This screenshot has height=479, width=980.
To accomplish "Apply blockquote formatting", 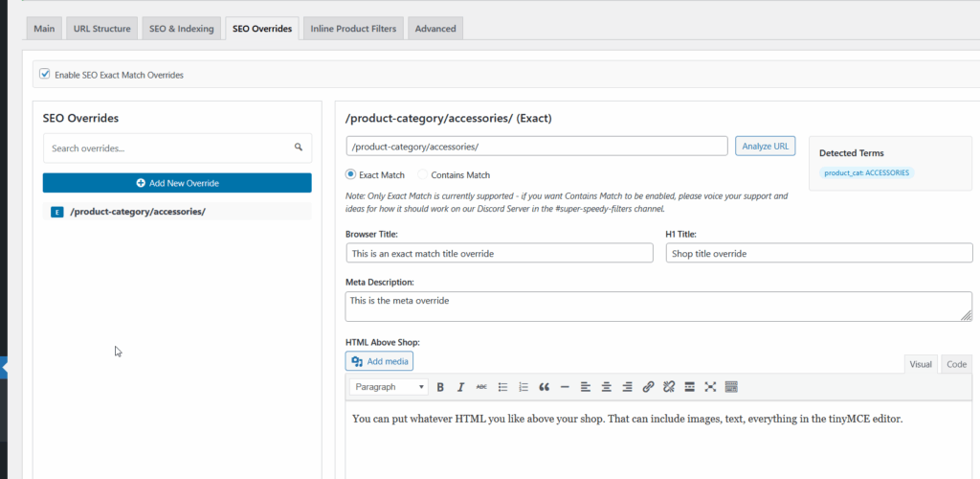I will [545, 387].
